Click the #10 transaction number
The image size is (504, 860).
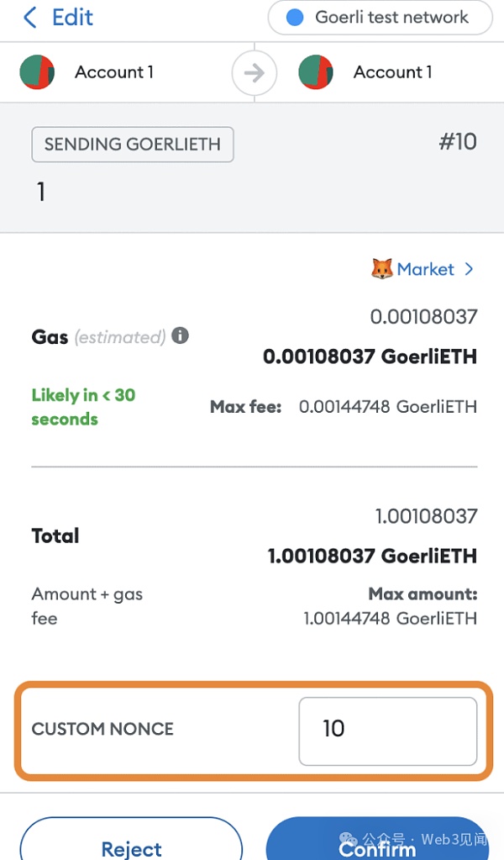pos(458,141)
